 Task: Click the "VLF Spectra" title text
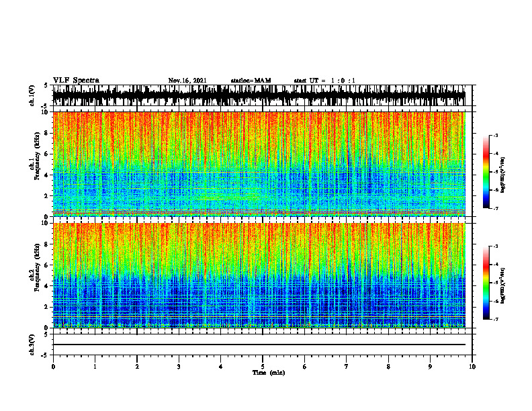[x=76, y=81]
